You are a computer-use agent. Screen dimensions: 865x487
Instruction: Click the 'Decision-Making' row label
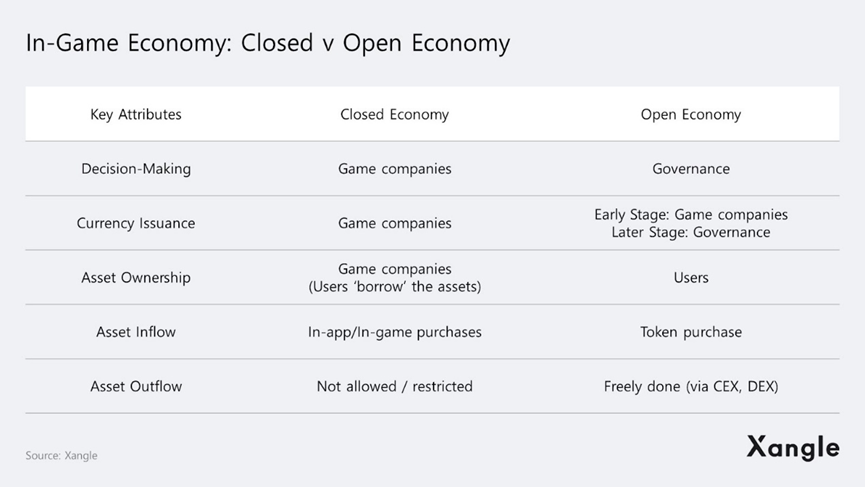(x=136, y=169)
